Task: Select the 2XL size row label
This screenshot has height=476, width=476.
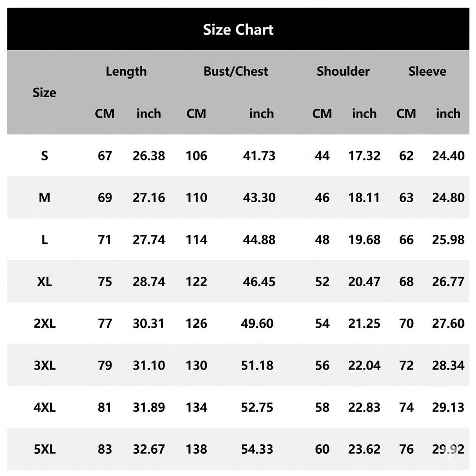Action: (45, 324)
